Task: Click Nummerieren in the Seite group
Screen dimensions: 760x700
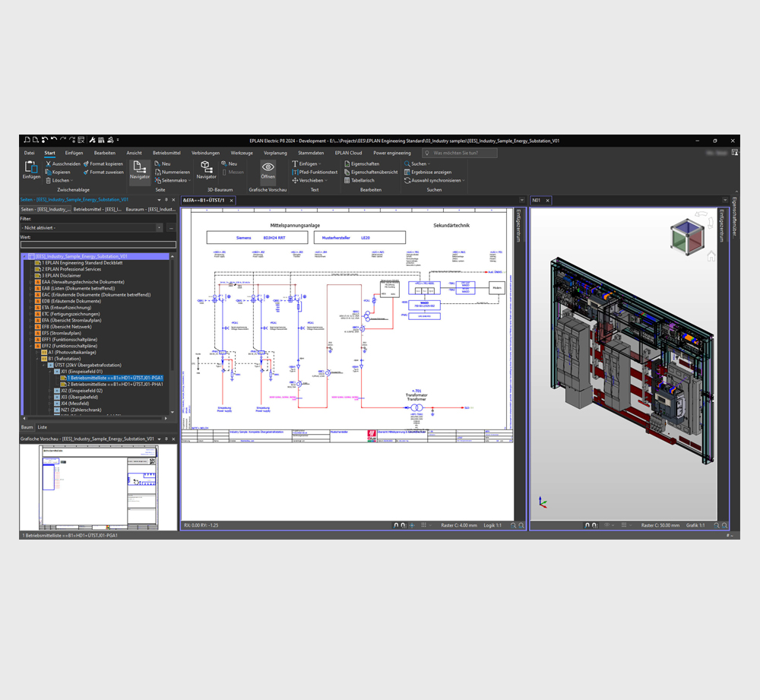Action: pyautogui.click(x=172, y=172)
